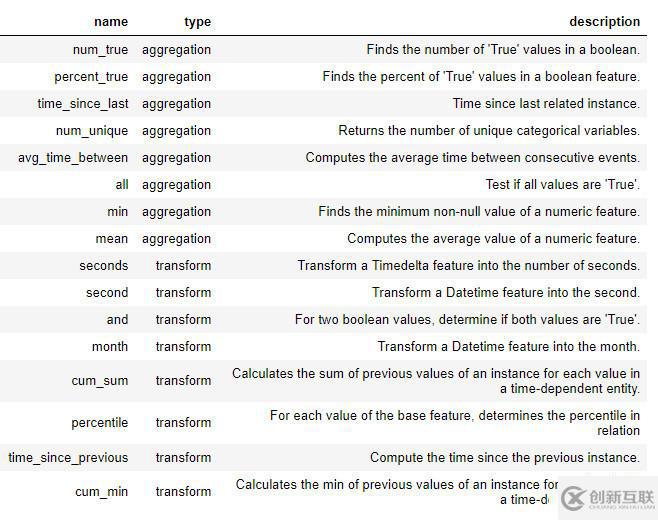Click the watermark logo icon at the bottom right
658x520 pixels.
(x=573, y=498)
